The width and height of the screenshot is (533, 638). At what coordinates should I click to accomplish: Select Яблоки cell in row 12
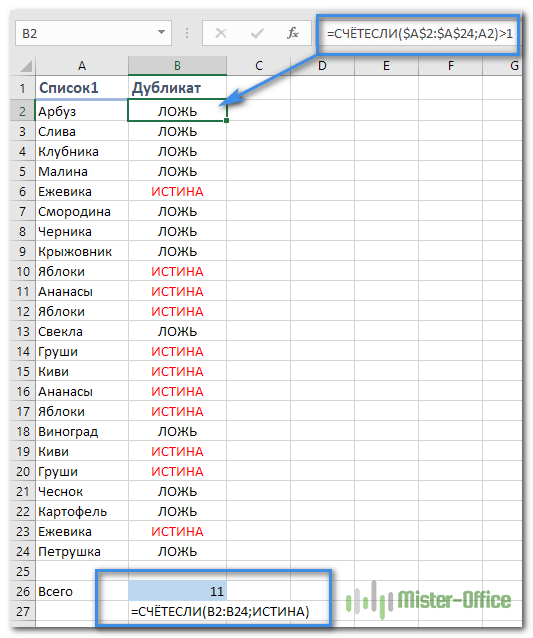82,311
